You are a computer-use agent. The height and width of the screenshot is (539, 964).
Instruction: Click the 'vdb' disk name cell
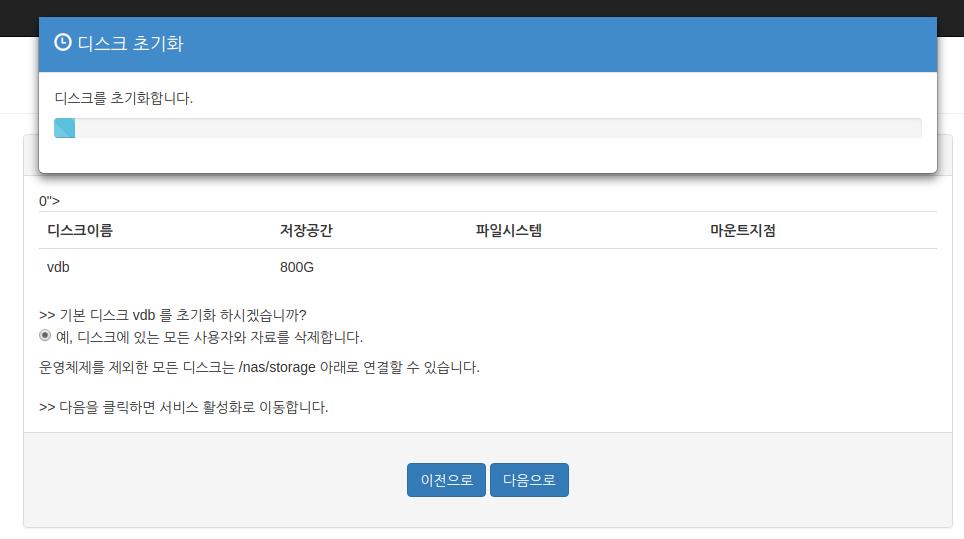click(58, 267)
